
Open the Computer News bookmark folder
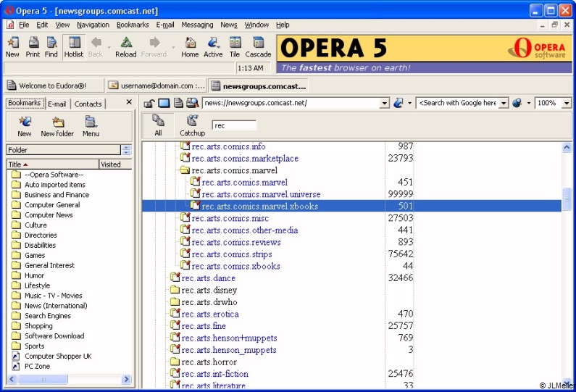[x=42, y=215]
